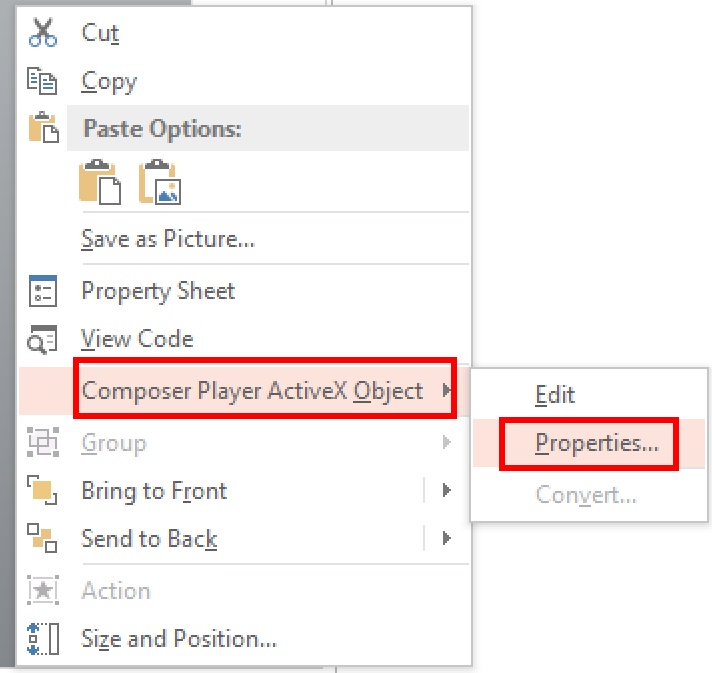Click the Copy pages icon
Image resolution: width=712 pixels, height=673 pixels.
(x=42, y=81)
